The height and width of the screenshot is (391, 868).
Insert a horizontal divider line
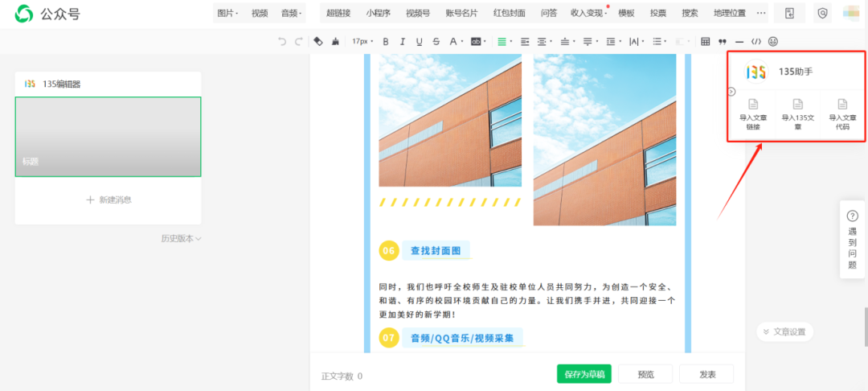[739, 41]
